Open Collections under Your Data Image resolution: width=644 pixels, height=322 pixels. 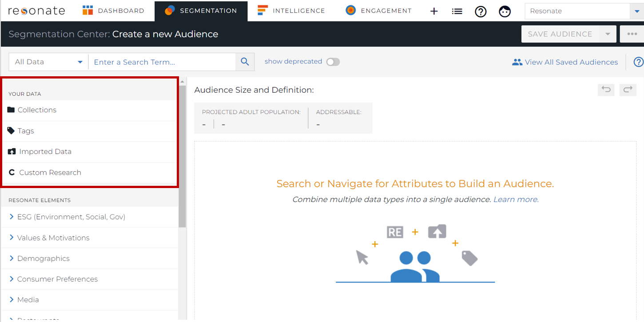click(x=89, y=110)
